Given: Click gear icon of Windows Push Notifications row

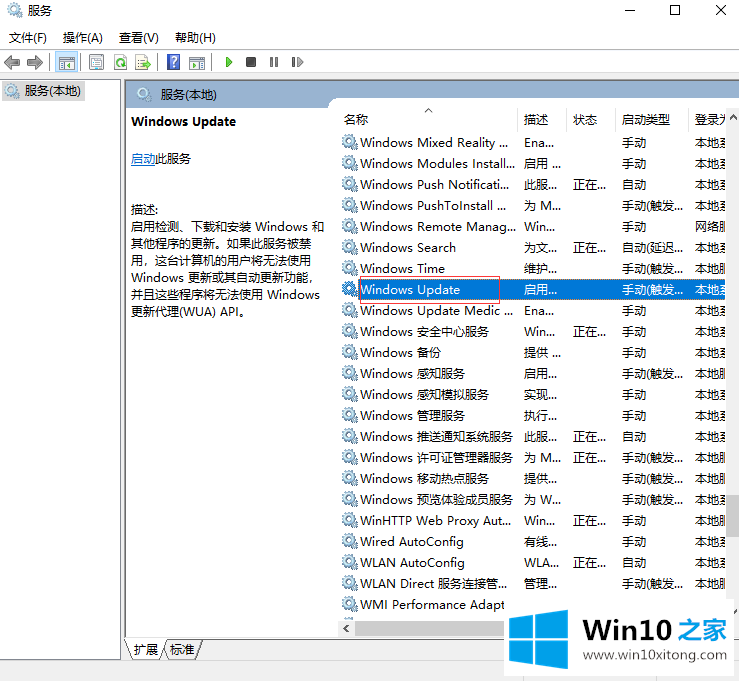Looking at the screenshot, I should (349, 184).
